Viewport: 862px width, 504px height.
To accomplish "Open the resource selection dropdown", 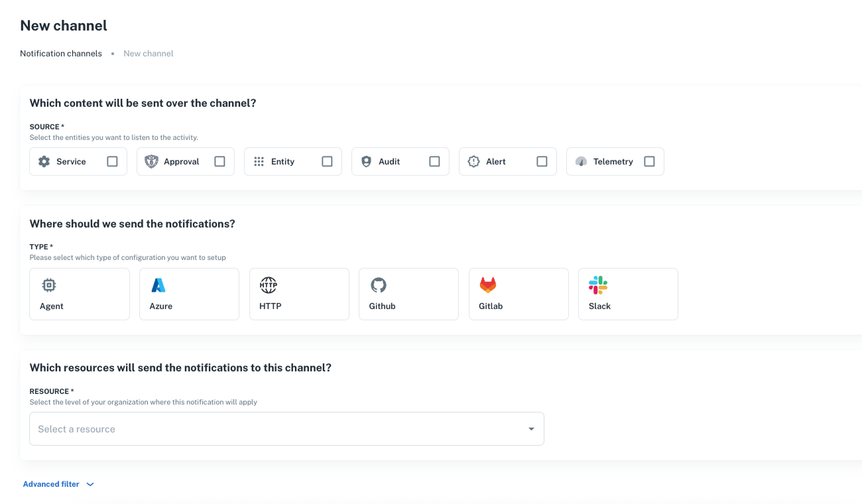I will point(286,428).
